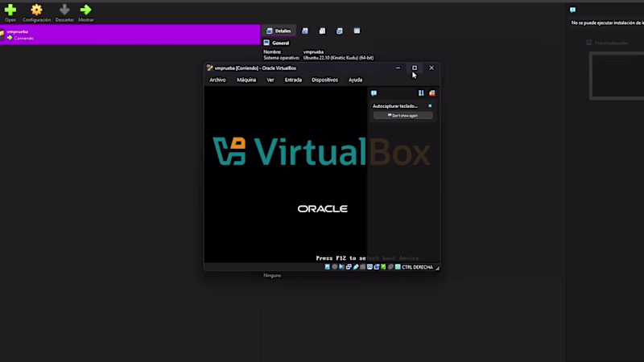Open the Ayuda menu
The width and height of the screenshot is (644, 362).
[x=356, y=80]
